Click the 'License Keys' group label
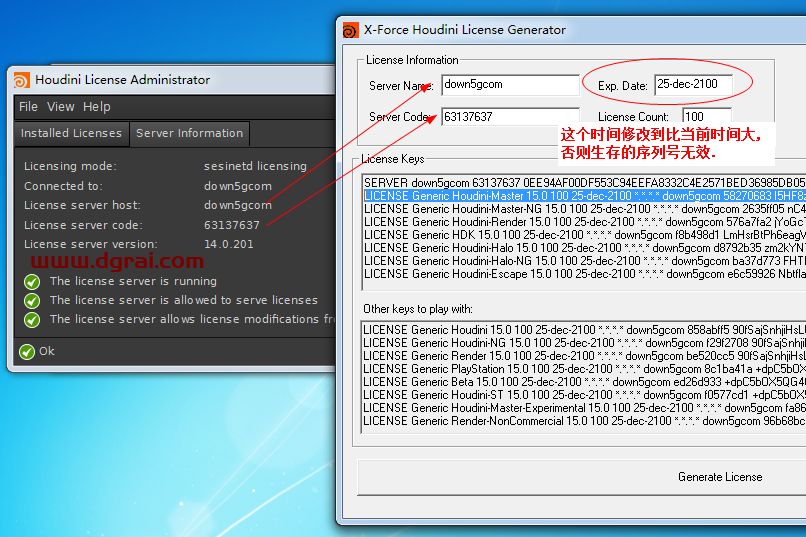Image resolution: width=806 pixels, height=537 pixels. 393,159
